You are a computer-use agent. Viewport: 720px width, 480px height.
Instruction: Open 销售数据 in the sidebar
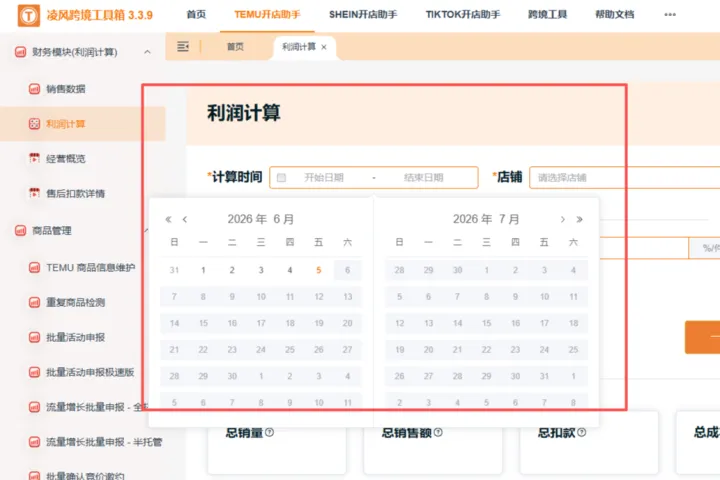65,89
